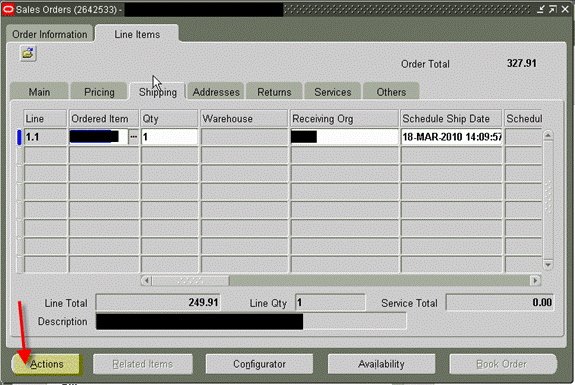The height and width of the screenshot is (385, 575).
Task: Open the Main sub-tab
Action: point(39,92)
